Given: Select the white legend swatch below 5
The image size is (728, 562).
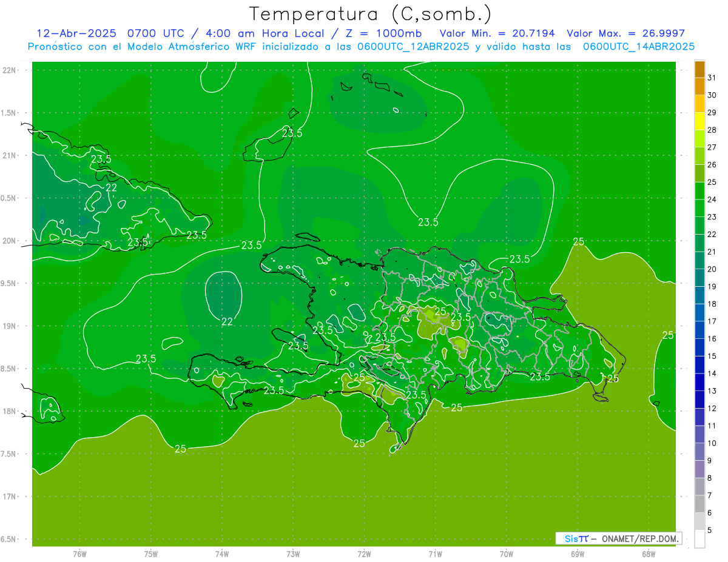Looking at the screenshot, I should point(699,539).
